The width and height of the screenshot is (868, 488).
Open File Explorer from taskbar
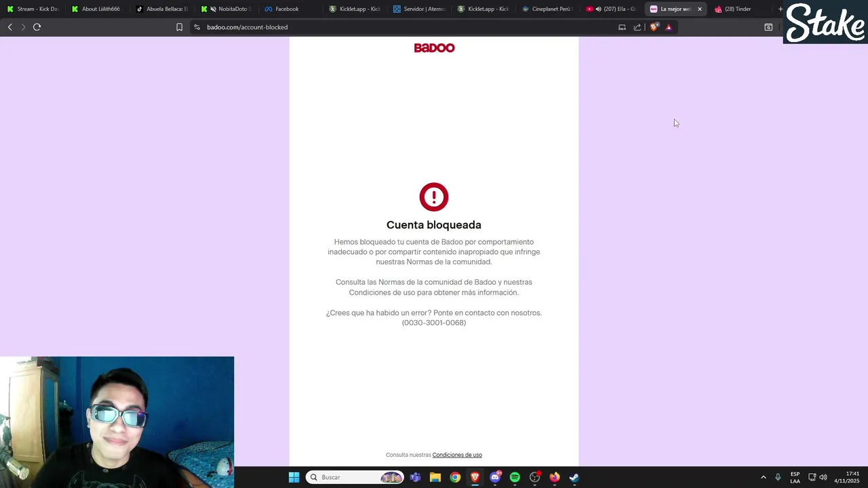click(x=435, y=477)
